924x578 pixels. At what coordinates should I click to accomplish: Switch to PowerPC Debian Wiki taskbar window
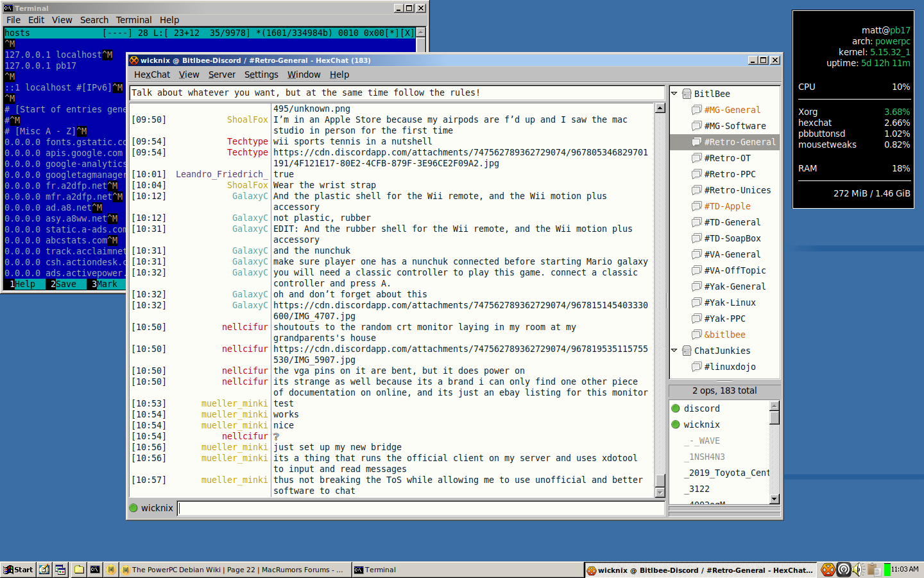coord(234,570)
